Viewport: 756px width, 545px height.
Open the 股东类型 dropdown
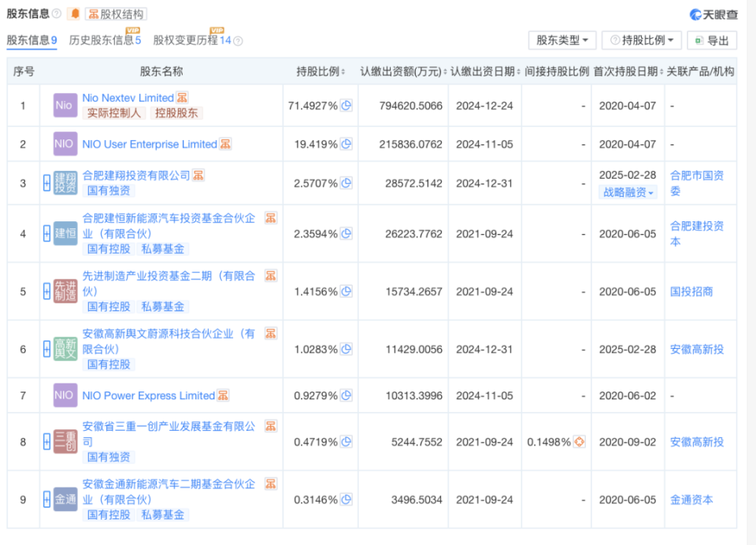coord(562,40)
